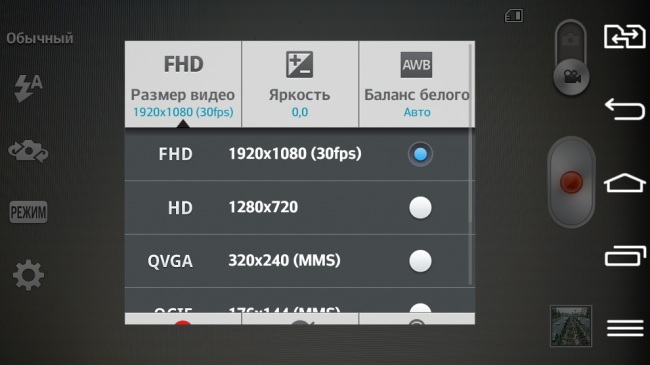Open the three-line menu icon
650x365 pixels.
pos(625,328)
